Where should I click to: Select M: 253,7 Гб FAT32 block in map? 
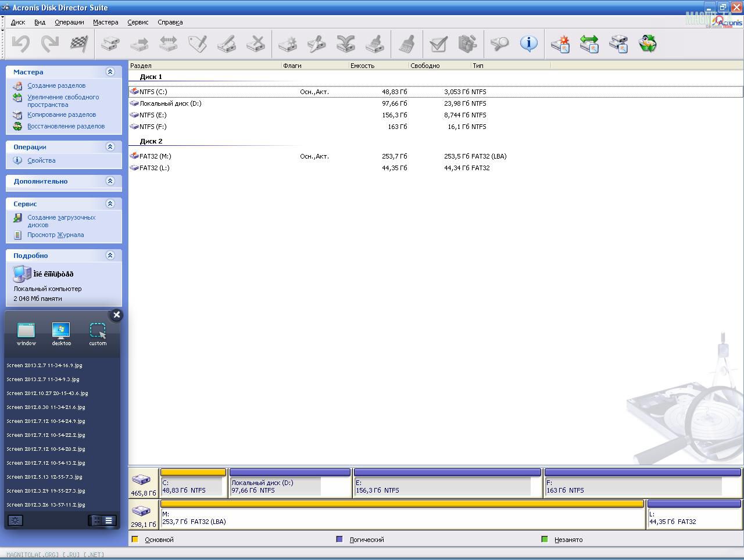tap(402, 514)
